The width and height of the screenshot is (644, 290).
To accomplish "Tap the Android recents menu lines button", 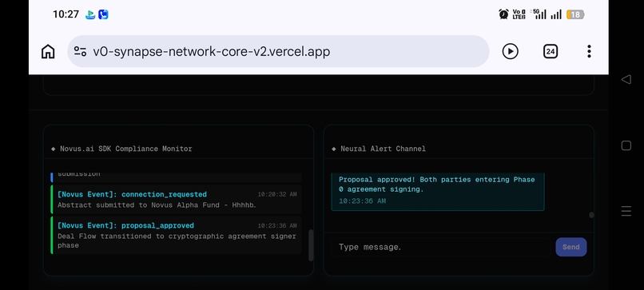I will pos(626,211).
